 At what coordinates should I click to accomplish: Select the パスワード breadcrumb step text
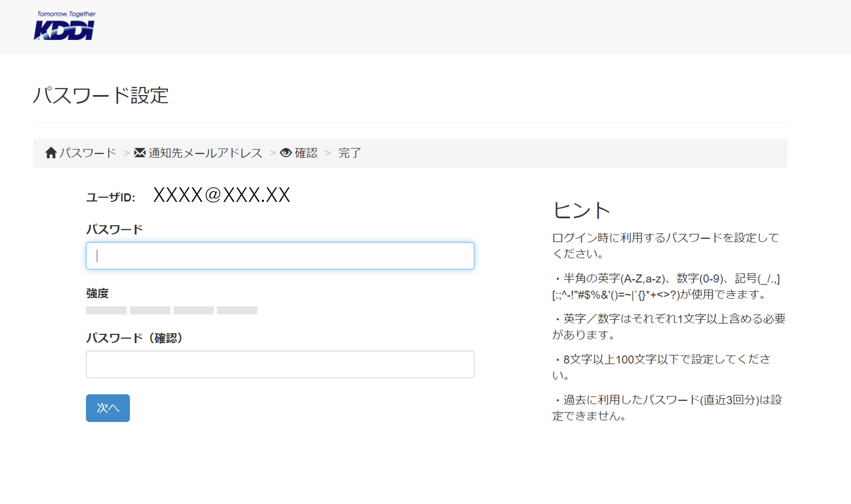(87, 153)
